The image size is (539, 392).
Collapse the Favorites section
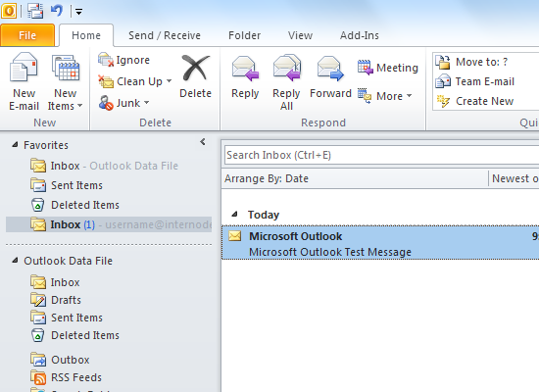point(15,145)
